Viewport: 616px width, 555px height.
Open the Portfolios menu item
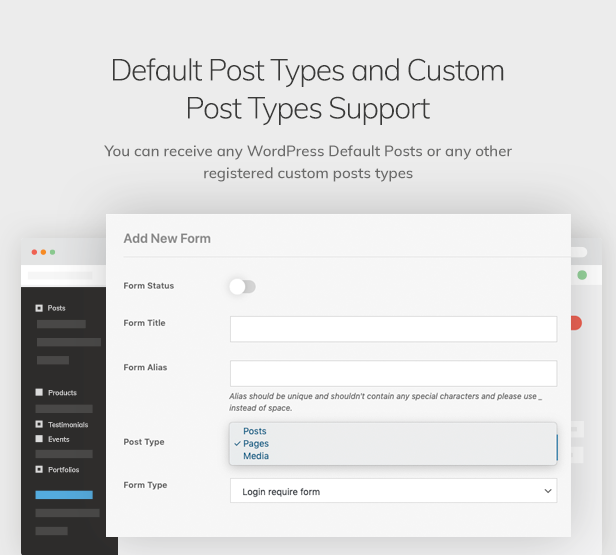[x=63, y=469]
